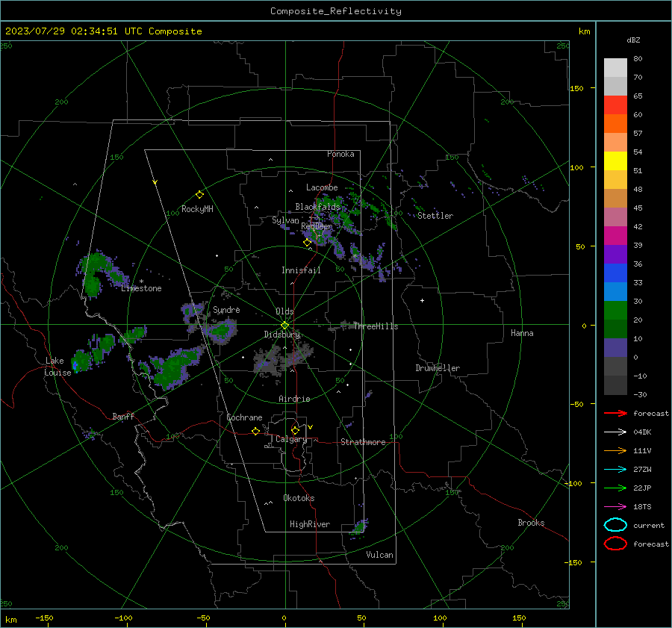This screenshot has width=672, height=628.
Task: Click the 150 tick label on right km axis
Action: point(577,88)
